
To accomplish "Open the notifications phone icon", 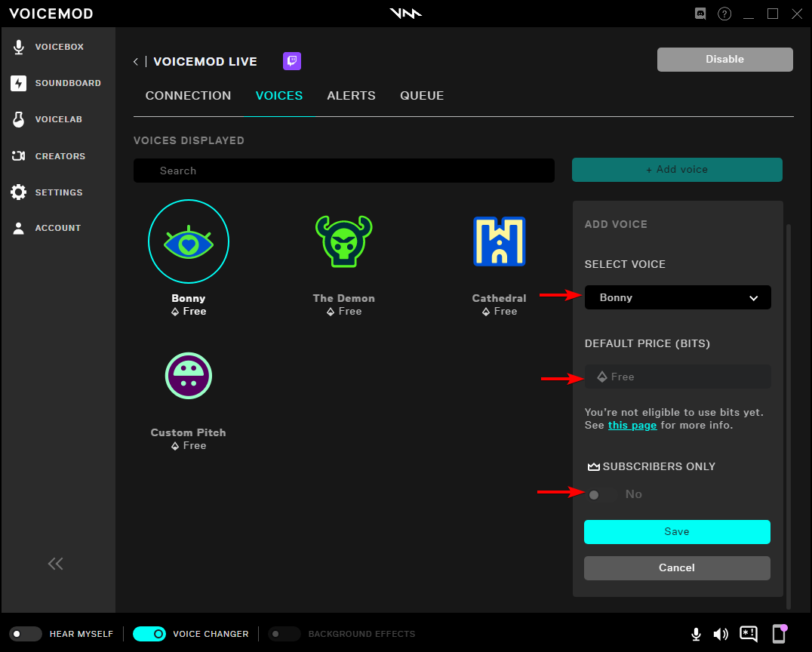I will pos(780,633).
